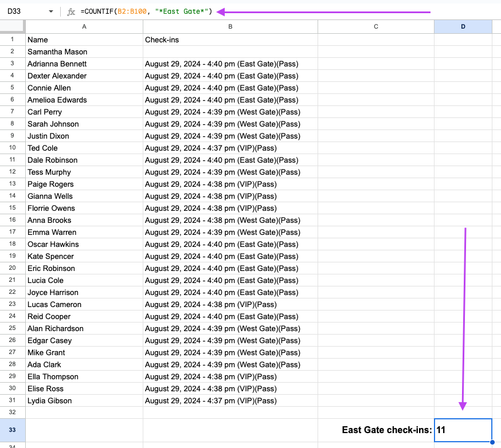Select the 'Check-ins' header cell
Screen dimensions: 501x448
pyautogui.click(x=230, y=40)
